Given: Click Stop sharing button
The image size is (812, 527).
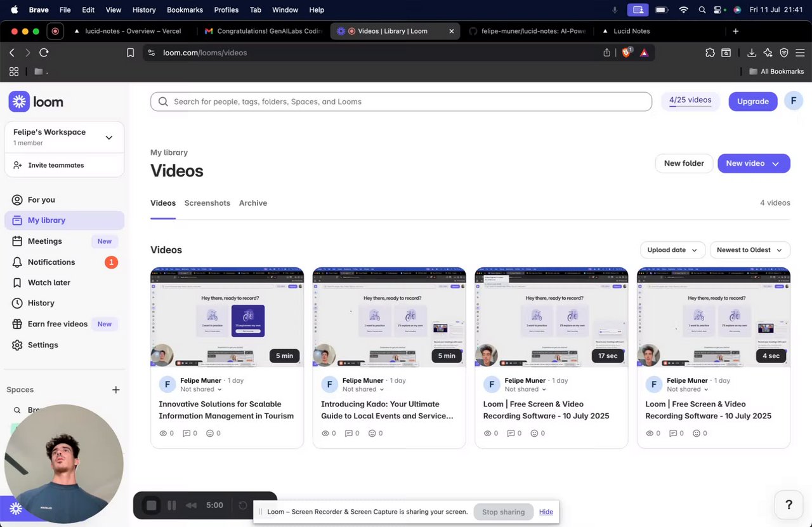Looking at the screenshot, I should (x=504, y=512).
